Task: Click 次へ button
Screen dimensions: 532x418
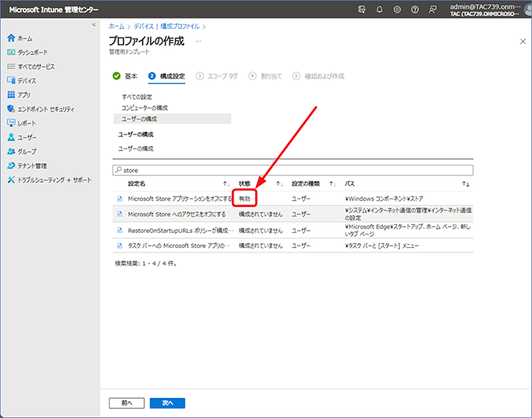Action: [168, 403]
